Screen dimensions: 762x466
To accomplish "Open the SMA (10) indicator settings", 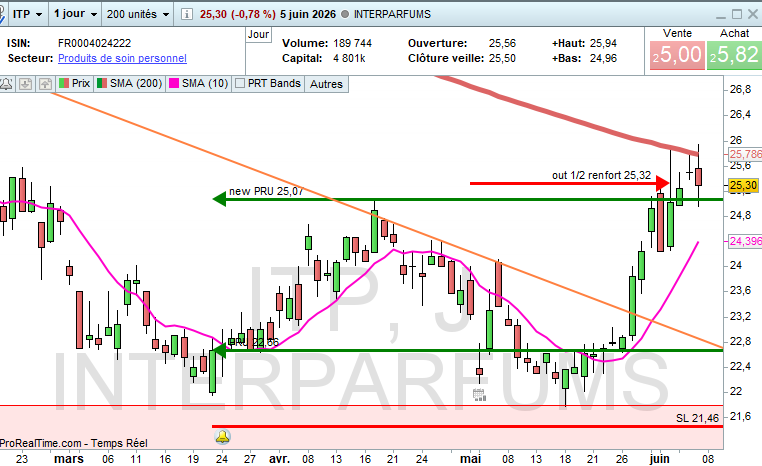I will click(x=198, y=84).
